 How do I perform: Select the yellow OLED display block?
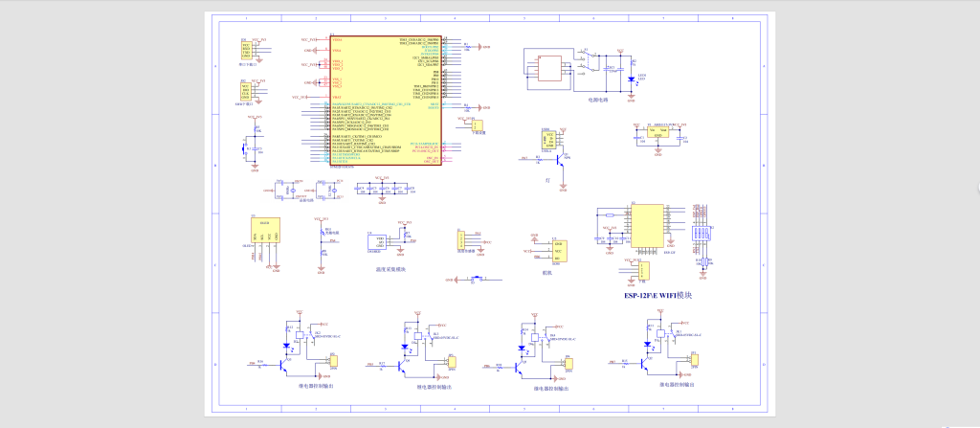(264, 231)
